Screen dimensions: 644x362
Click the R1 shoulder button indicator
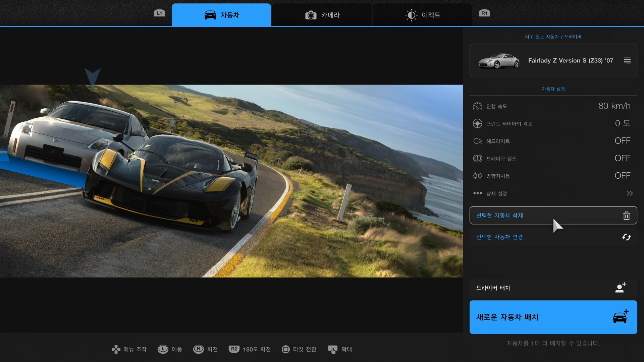coord(484,13)
